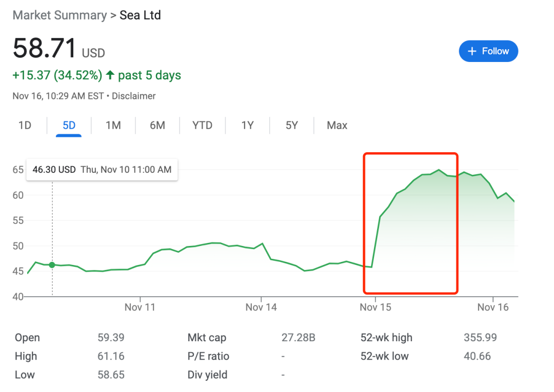
Task: Switch chart to 6M range
Action: pos(157,125)
